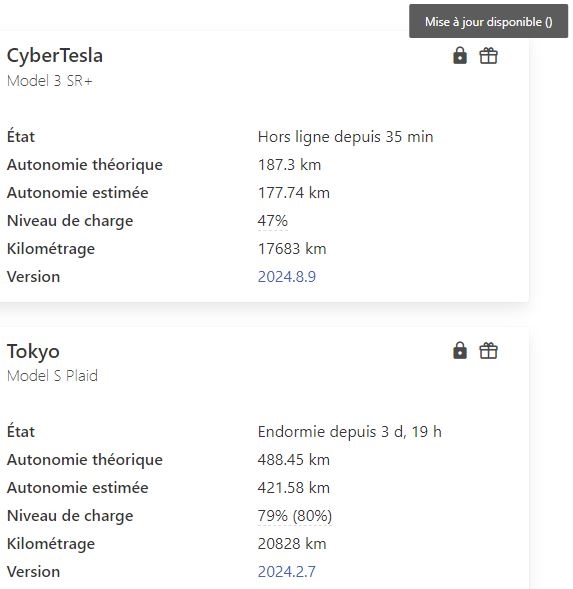Click CyberTesla's 'Autonomie estimée' label
Screen dimensions: 573x589
click(x=78, y=193)
